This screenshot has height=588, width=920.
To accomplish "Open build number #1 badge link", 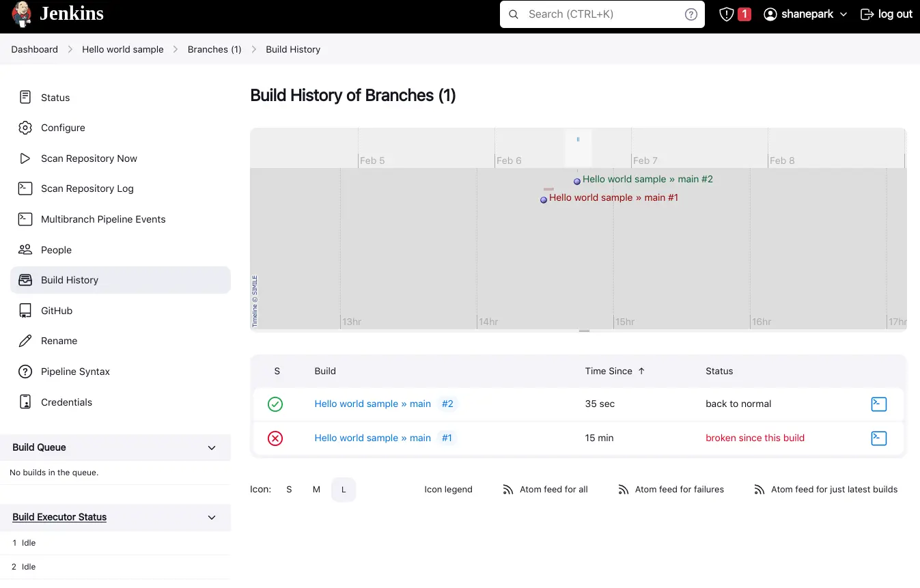I will pos(447,438).
